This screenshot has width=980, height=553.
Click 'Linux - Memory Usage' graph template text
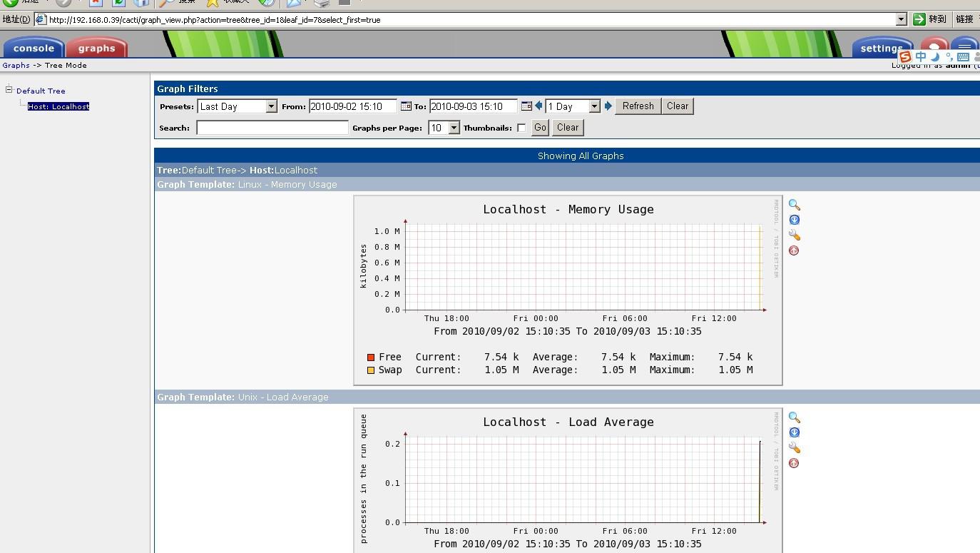click(x=287, y=184)
